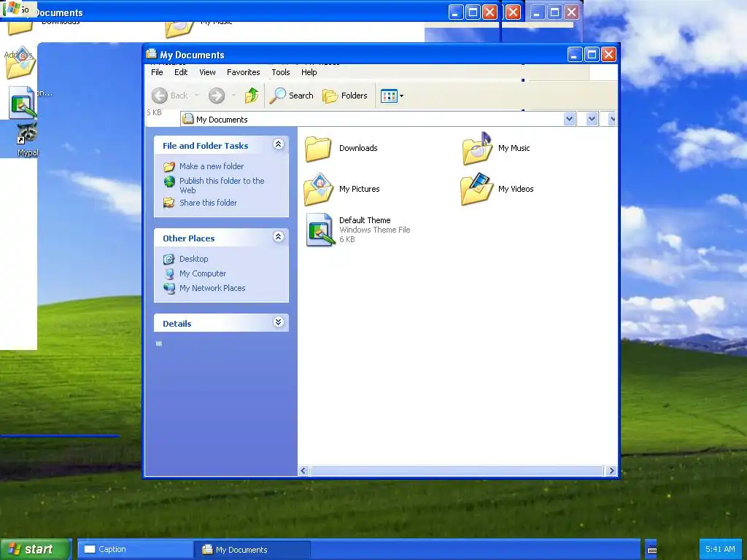Go up one folder level
Viewport: 747px width, 560px height.
coord(252,96)
